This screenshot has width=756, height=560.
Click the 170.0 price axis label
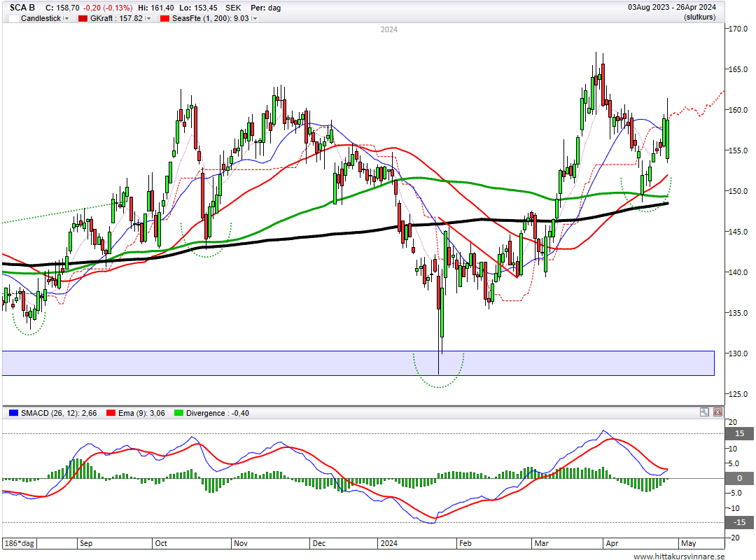(x=738, y=29)
